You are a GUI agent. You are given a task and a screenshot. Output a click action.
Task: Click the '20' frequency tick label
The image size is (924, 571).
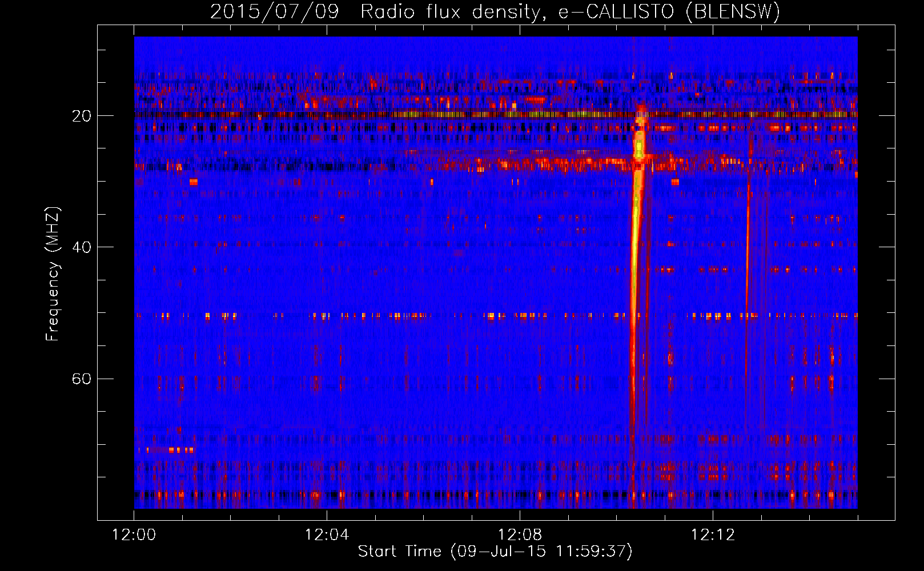(82, 116)
